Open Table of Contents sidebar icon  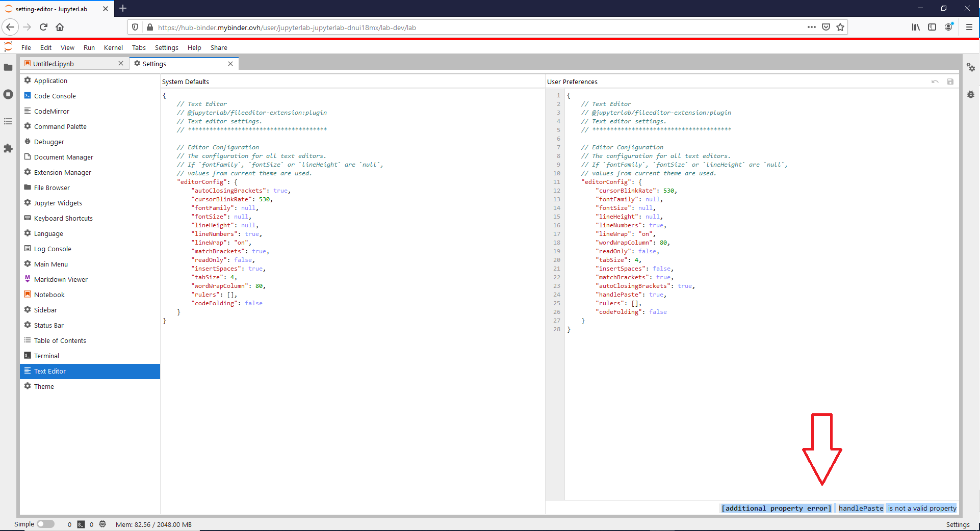point(8,121)
